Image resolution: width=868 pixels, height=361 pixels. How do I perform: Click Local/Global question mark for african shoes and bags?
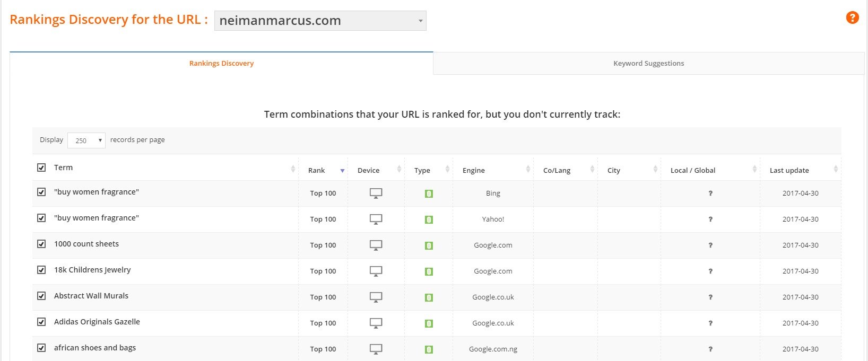pos(710,349)
